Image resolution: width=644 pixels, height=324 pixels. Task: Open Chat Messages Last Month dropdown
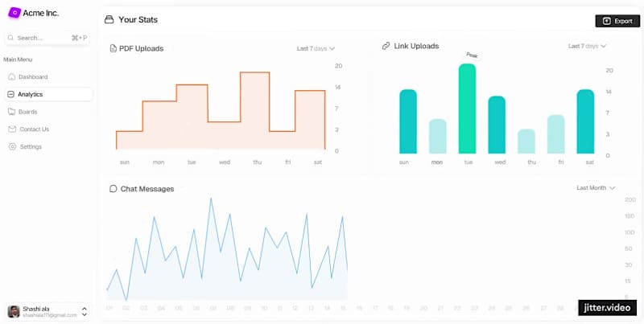(x=596, y=188)
